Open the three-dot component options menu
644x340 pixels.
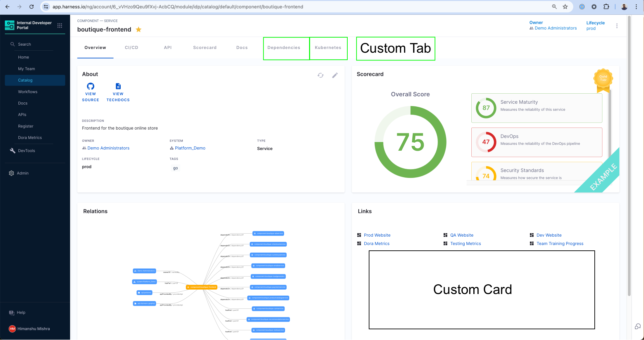[617, 26]
